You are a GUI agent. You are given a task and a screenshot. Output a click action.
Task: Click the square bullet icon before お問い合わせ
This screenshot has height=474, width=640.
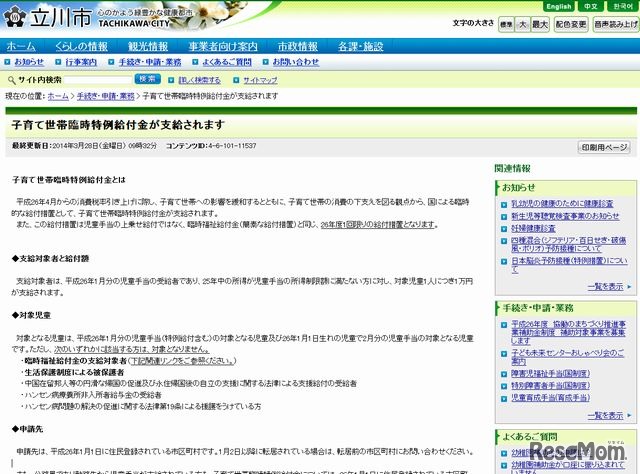(266, 62)
